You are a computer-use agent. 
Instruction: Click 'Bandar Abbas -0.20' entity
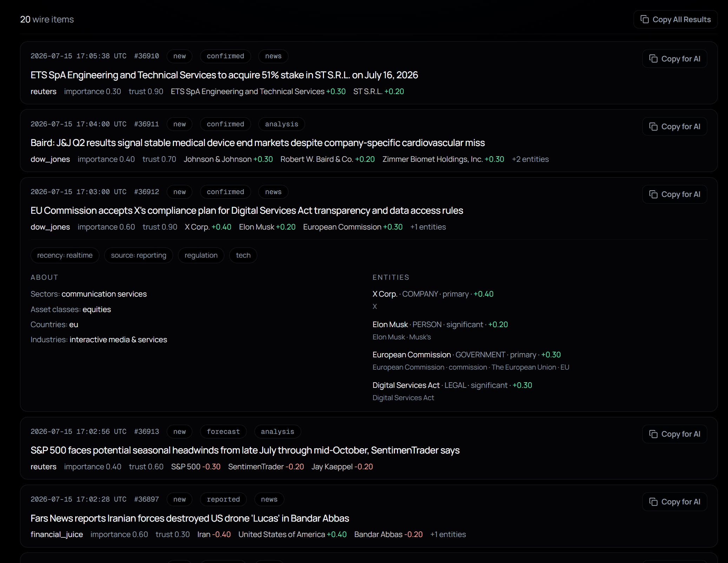[x=388, y=534]
